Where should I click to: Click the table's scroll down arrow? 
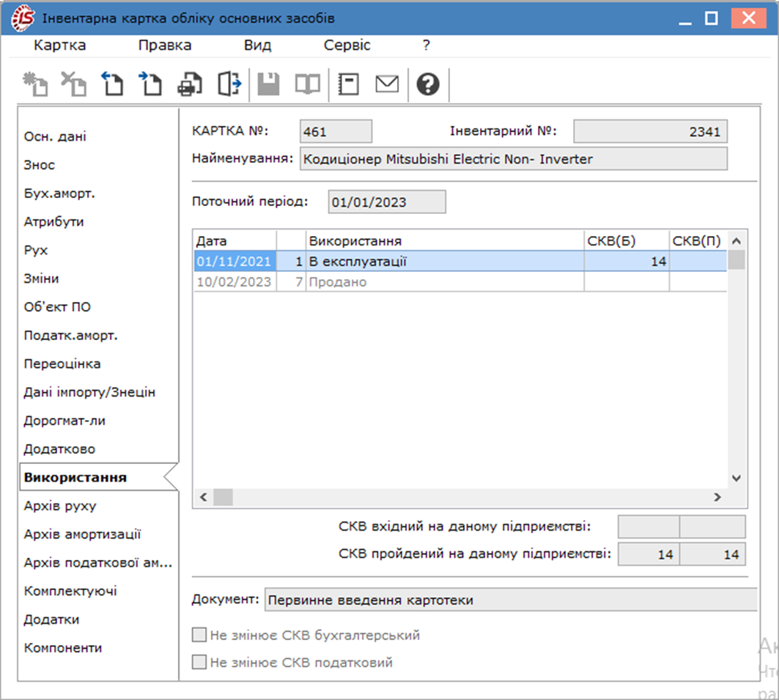click(x=736, y=478)
